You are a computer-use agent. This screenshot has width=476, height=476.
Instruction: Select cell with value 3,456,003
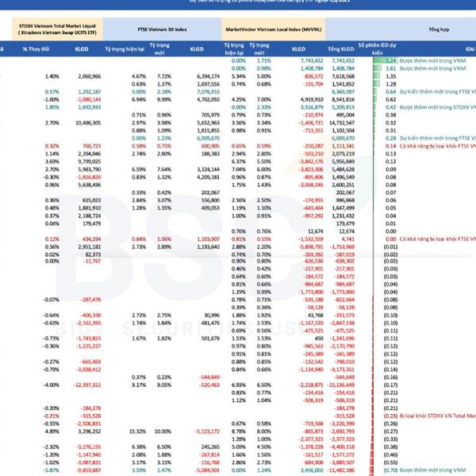coord(312,470)
